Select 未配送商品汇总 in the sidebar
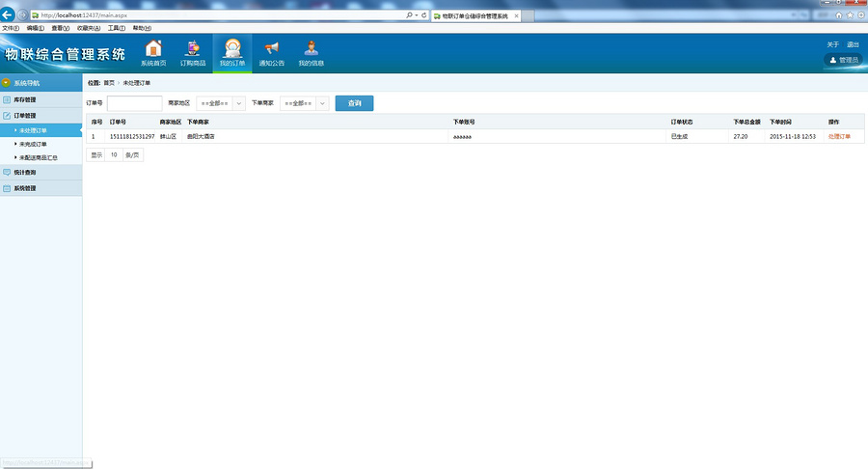Viewport: 868px width, 469px height. [x=39, y=158]
